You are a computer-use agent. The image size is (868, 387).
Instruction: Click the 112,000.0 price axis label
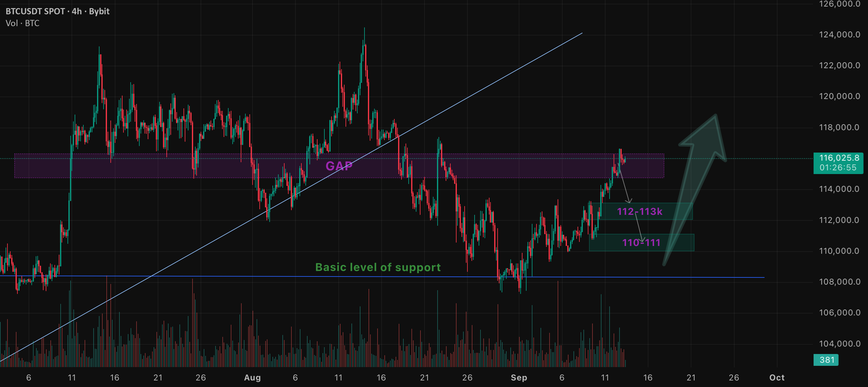click(839, 220)
